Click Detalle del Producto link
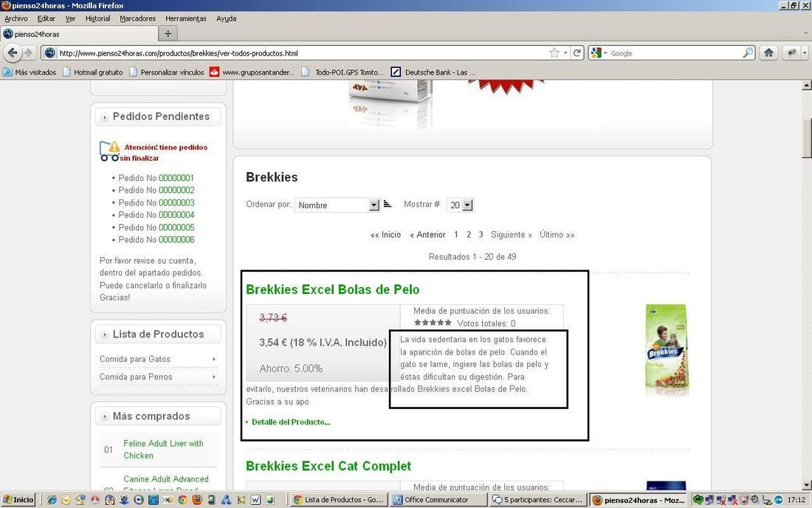The width and height of the screenshot is (812, 508). (291, 422)
